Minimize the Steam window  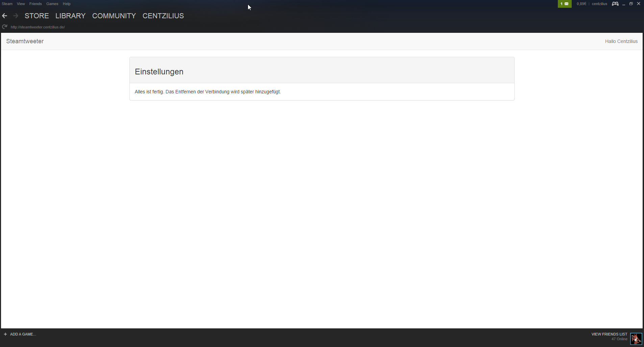623,4
